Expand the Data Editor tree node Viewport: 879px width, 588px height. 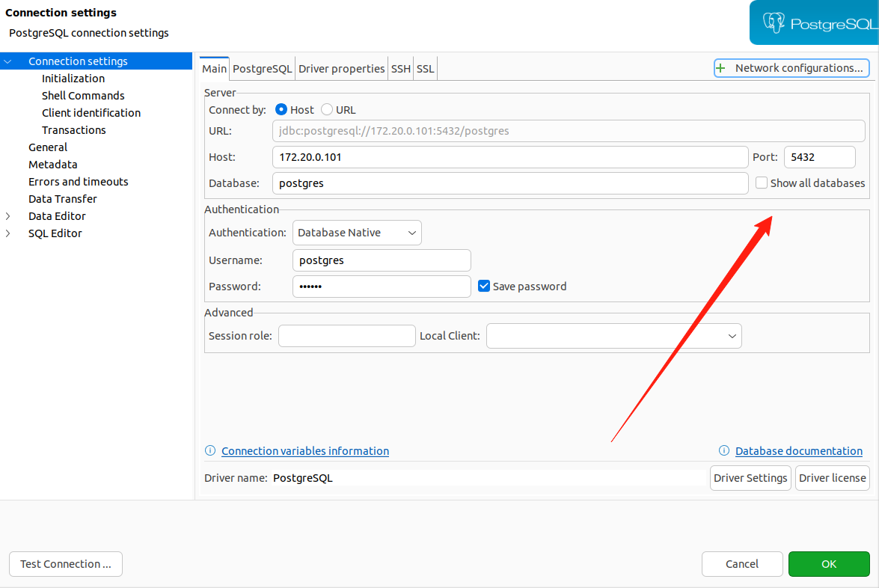tap(8, 216)
